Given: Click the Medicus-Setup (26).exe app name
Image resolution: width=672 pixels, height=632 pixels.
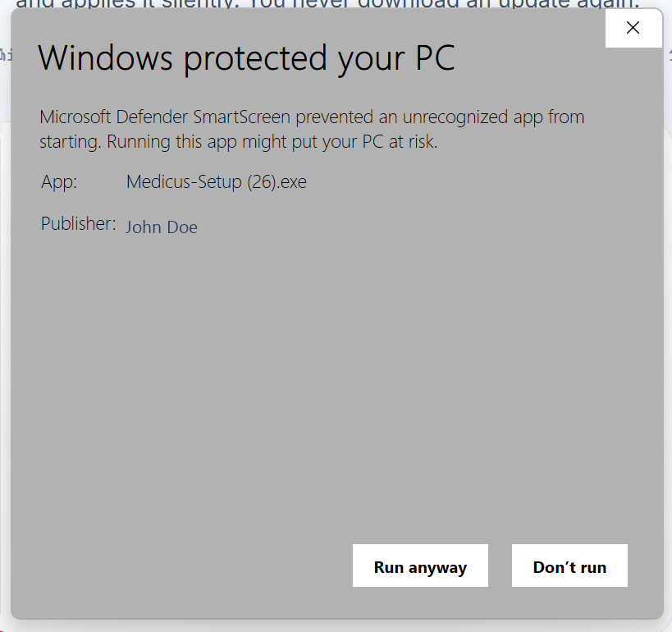Looking at the screenshot, I should click(217, 181).
